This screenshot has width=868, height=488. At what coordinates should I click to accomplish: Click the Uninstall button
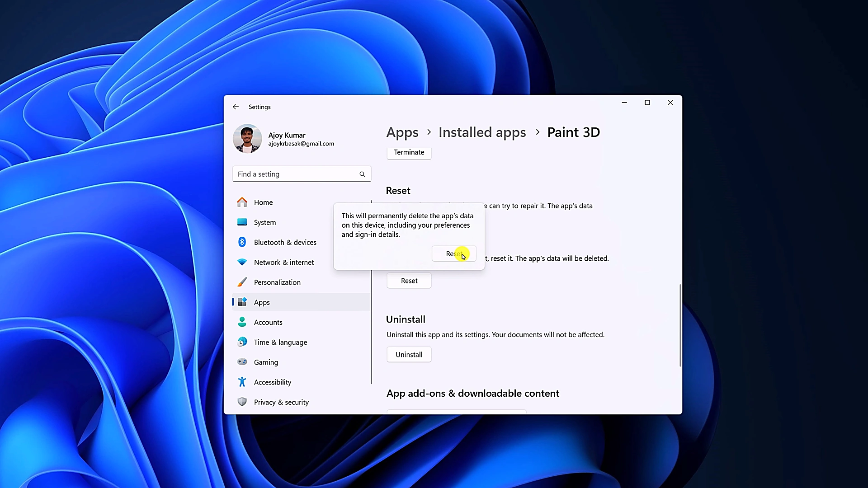(x=409, y=355)
